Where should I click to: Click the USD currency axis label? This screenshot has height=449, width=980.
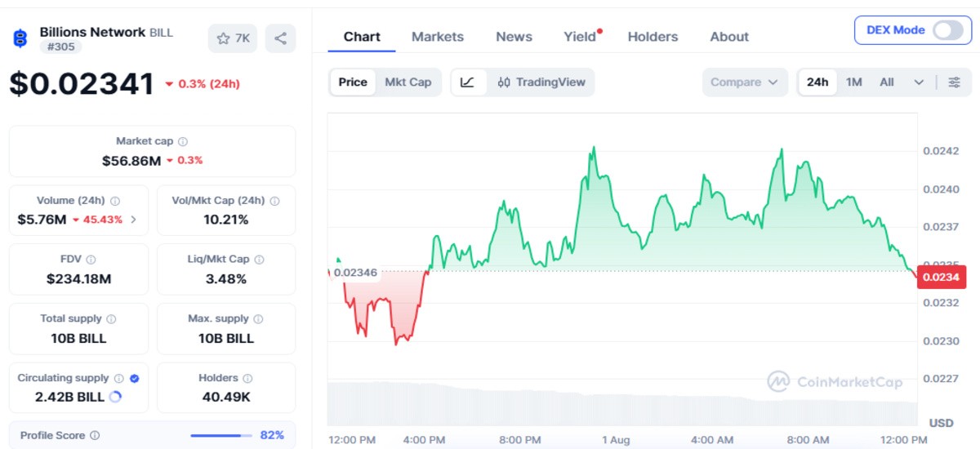(x=942, y=423)
